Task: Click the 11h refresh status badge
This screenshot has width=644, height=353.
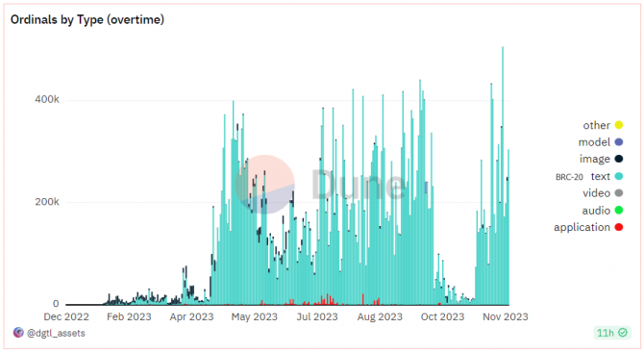Action: 612,333
